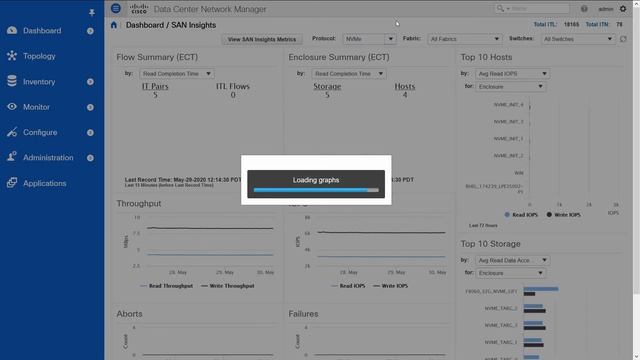Click the Last 72 Hours text
The image size is (640, 360).
pyautogui.click(x=483, y=225)
